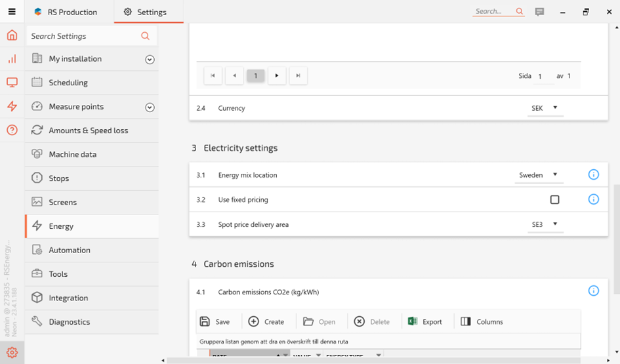620x364 pixels.
Task: Open Spot price delivery area SE3 dropdown
Action: (x=545, y=224)
